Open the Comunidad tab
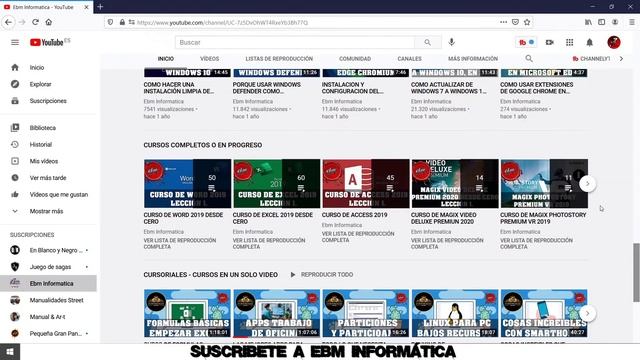Image resolution: width=640 pixels, height=360 pixels. click(355, 59)
